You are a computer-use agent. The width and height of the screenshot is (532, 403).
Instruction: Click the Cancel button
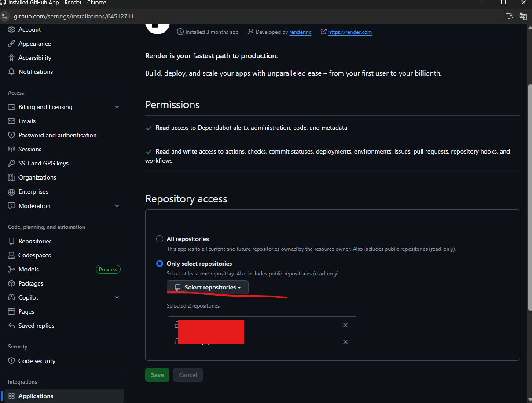(x=188, y=375)
